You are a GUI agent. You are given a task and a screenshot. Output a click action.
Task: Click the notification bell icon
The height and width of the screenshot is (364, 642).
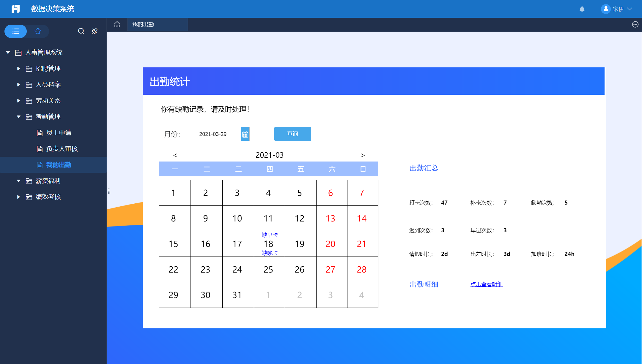(x=582, y=9)
